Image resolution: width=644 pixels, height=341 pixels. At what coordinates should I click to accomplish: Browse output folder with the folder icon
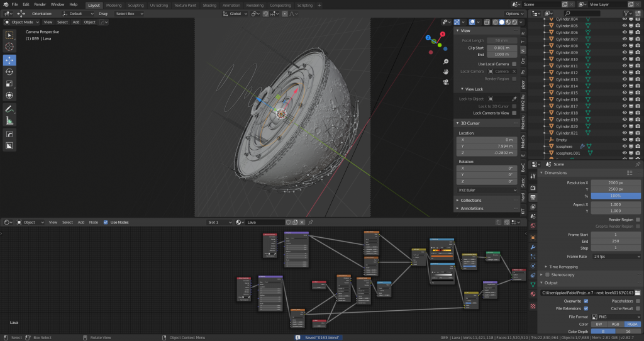(637, 293)
